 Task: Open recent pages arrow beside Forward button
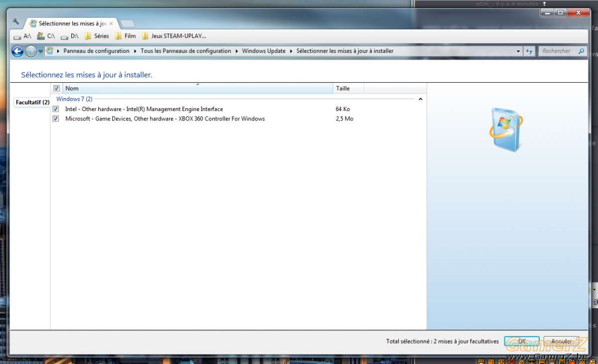[40, 51]
